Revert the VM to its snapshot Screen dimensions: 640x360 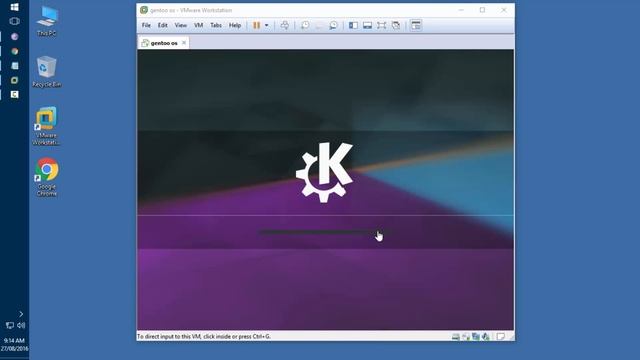tap(319, 25)
